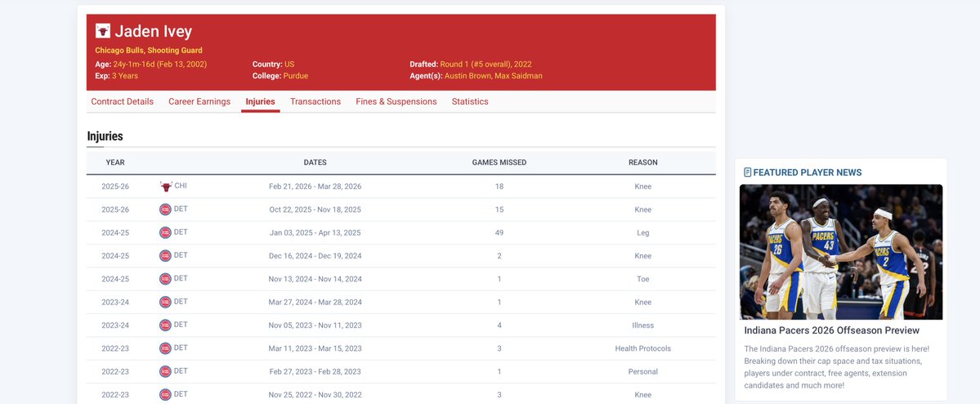Click the Pistons icon in Dec 16, 2024 row
980x404 pixels.
(166, 256)
